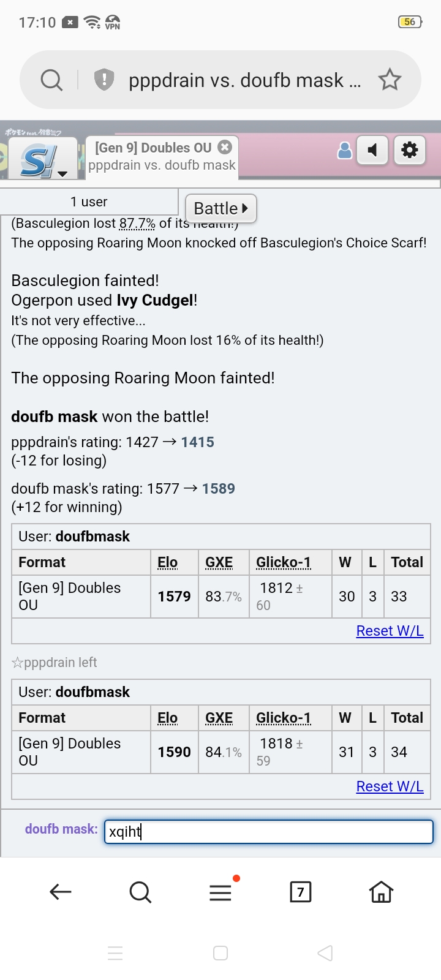Viewport: 441px width, 980px height.
Task: Tap the site security shield icon
Action: [104, 80]
